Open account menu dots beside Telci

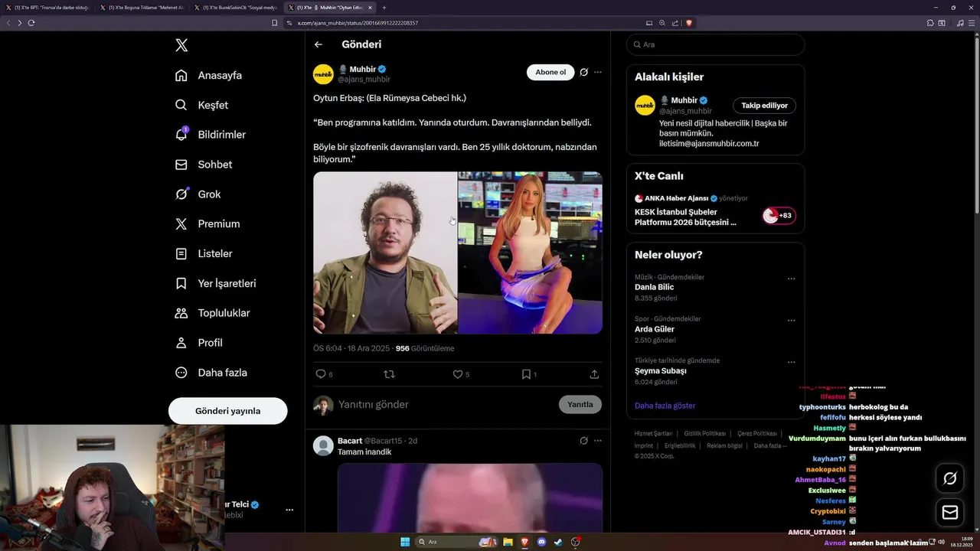coord(289,510)
